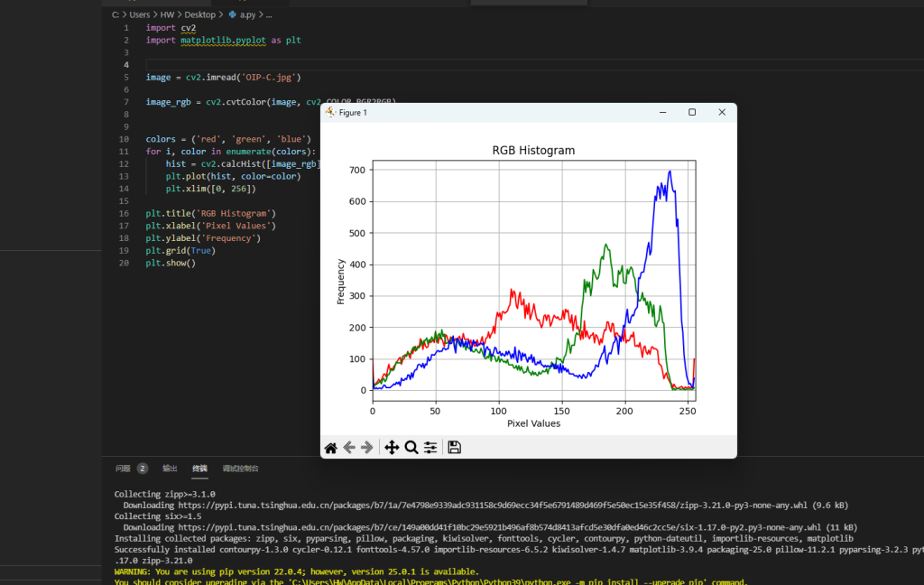Go forward to the next plot view

[367, 448]
